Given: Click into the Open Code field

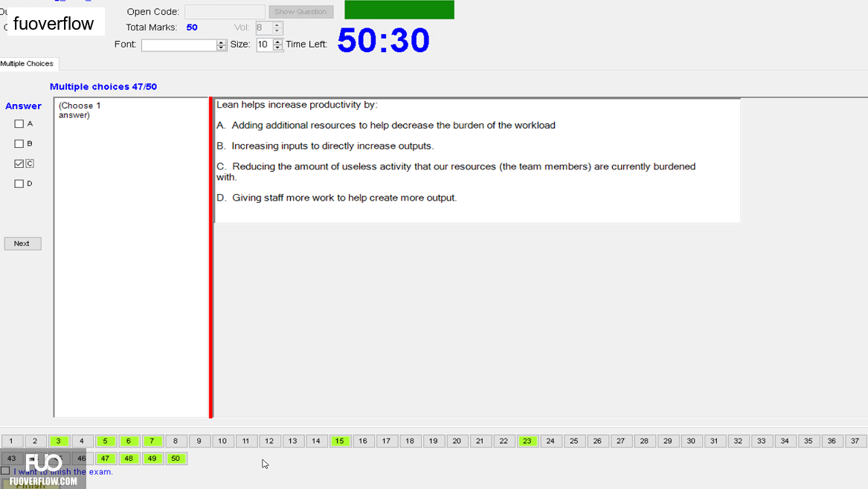Looking at the screenshot, I should coord(225,12).
